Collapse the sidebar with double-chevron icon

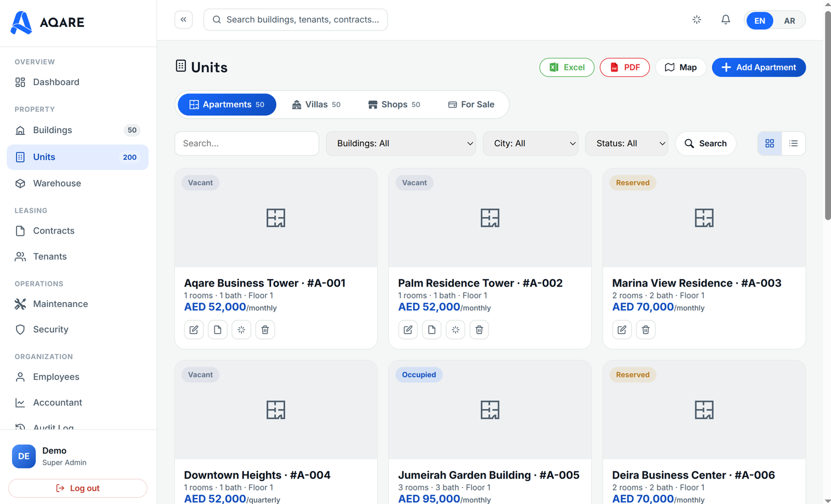point(183,20)
